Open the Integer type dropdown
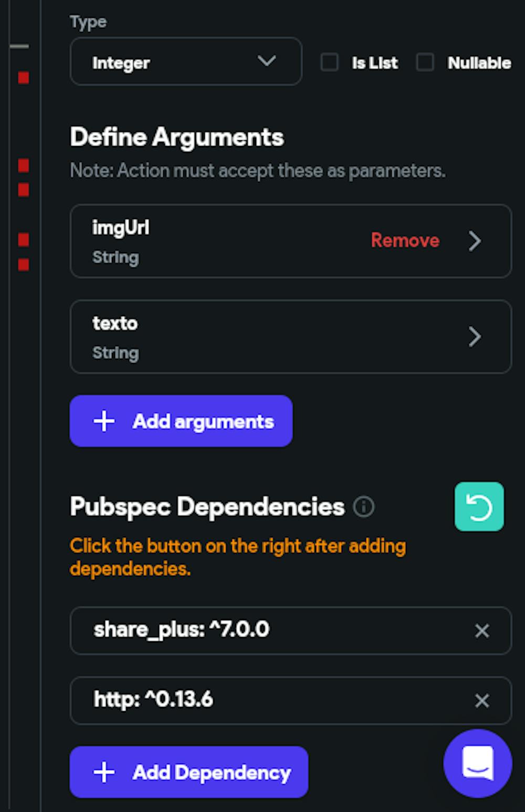 point(186,61)
